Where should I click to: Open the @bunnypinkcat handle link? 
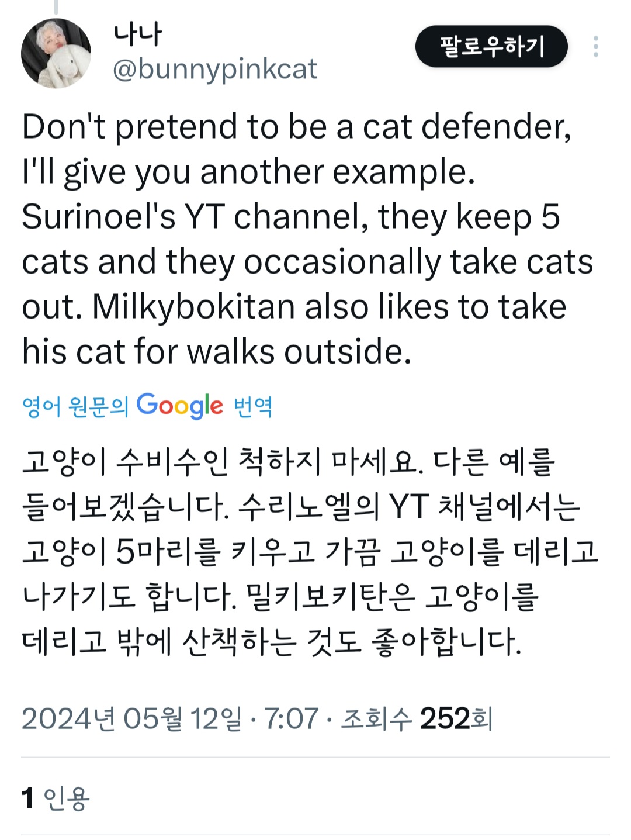pyautogui.click(x=214, y=69)
